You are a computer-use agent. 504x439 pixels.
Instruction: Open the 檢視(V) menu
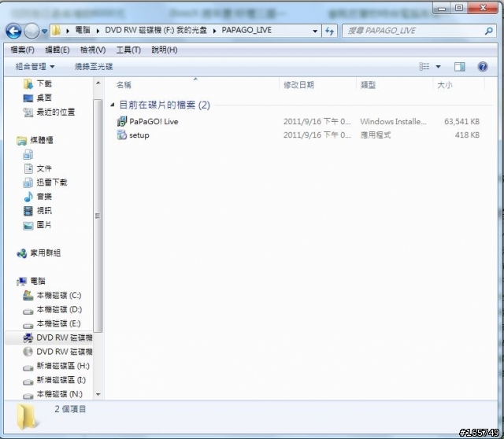(93, 50)
